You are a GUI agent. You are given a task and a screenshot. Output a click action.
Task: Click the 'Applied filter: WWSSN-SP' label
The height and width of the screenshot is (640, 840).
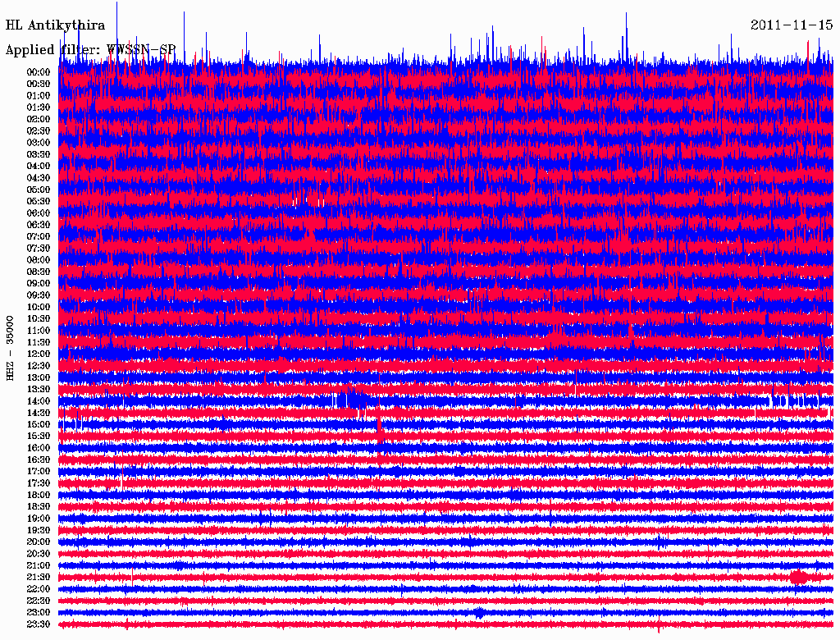coord(90,50)
